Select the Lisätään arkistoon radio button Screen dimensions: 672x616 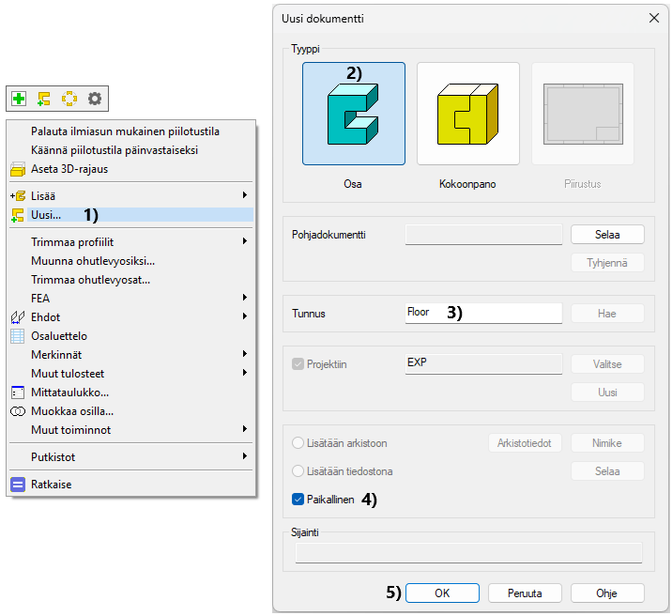pos(298,443)
